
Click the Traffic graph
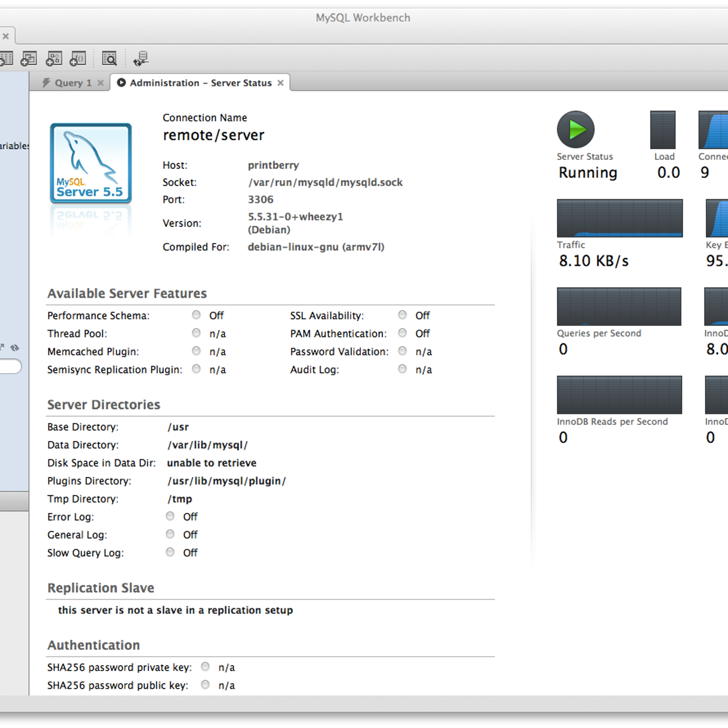pyautogui.click(x=620, y=218)
